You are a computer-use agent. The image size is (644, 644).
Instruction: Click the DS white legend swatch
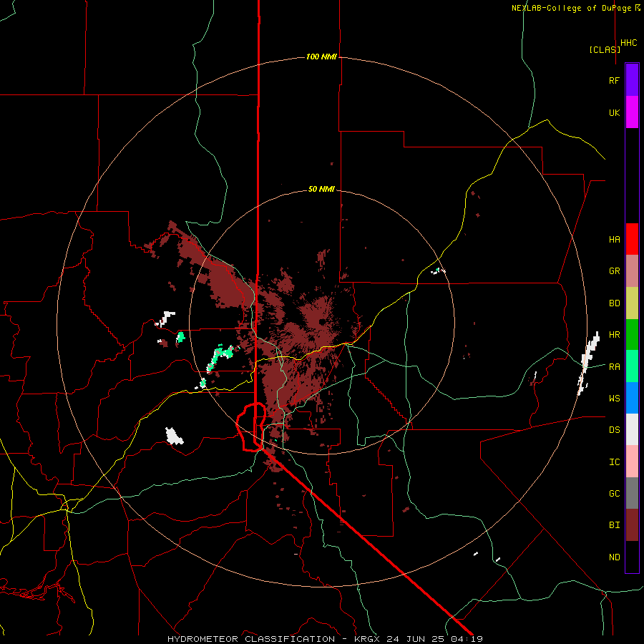coord(632,429)
